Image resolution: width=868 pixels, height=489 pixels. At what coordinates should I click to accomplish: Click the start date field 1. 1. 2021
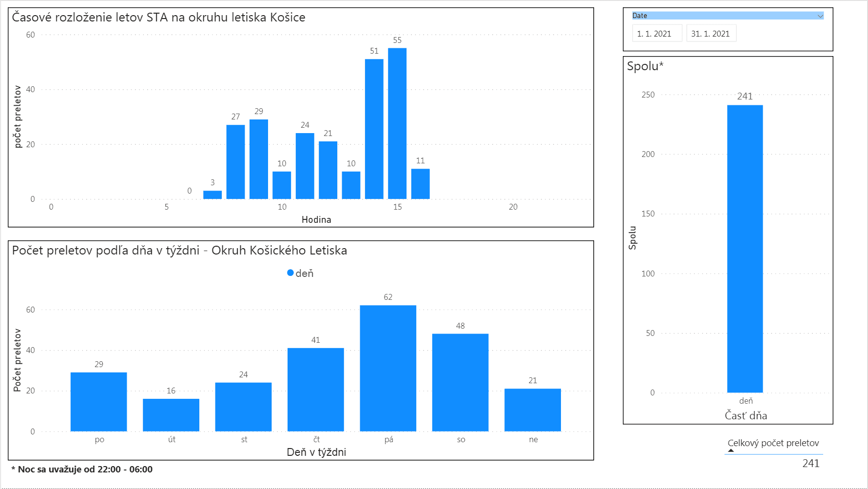pos(656,34)
